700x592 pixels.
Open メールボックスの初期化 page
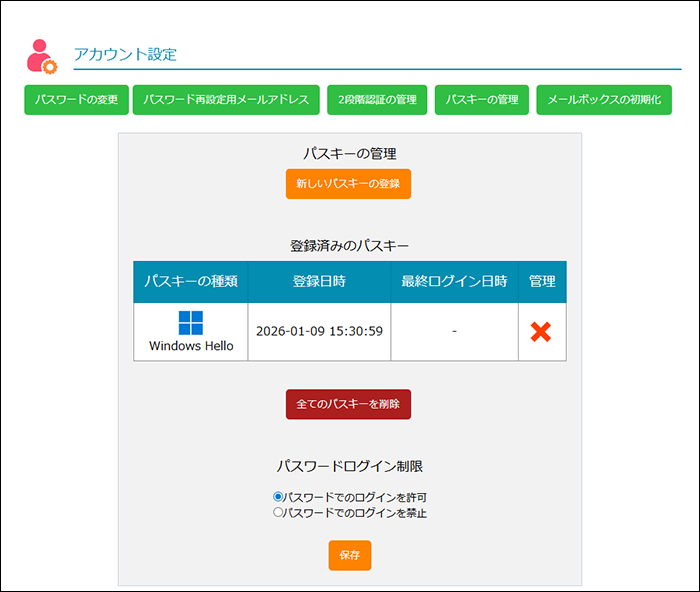click(604, 100)
